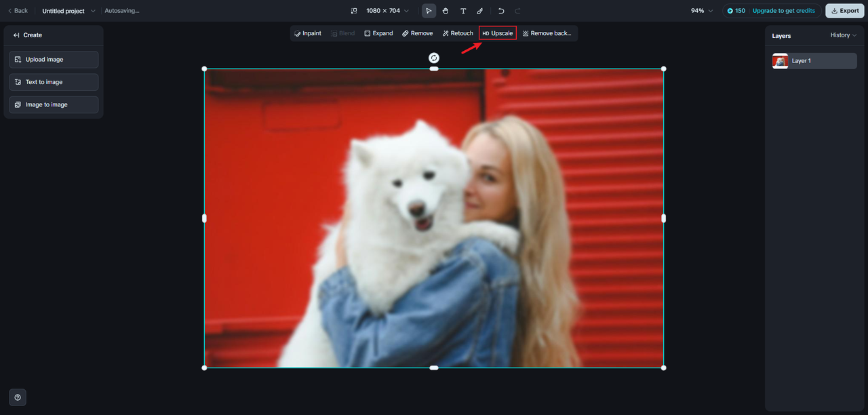Screen dimensions: 868x415
Task: Click the 150 credits indicator
Action: 736,11
